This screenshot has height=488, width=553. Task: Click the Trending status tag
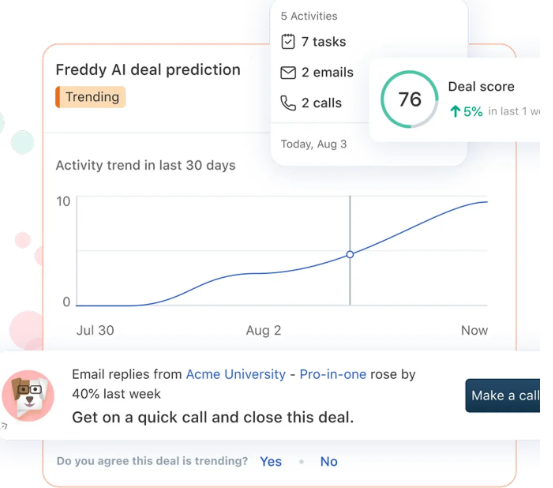[91, 97]
